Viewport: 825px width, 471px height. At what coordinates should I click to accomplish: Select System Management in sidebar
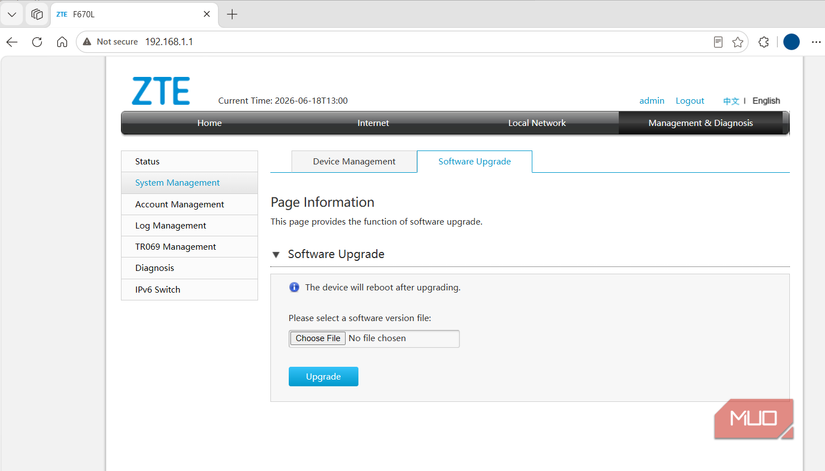(189, 183)
